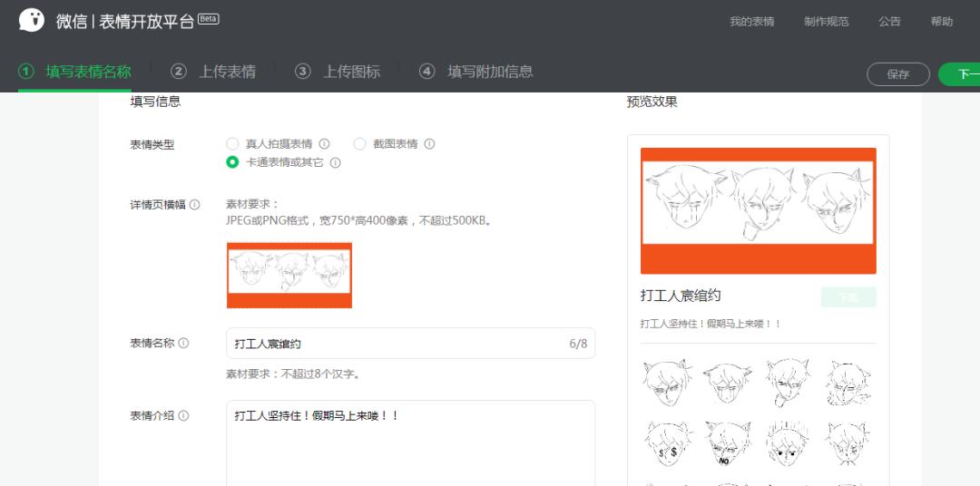Click the green next-step button
This screenshot has height=486, width=980.
(959, 74)
